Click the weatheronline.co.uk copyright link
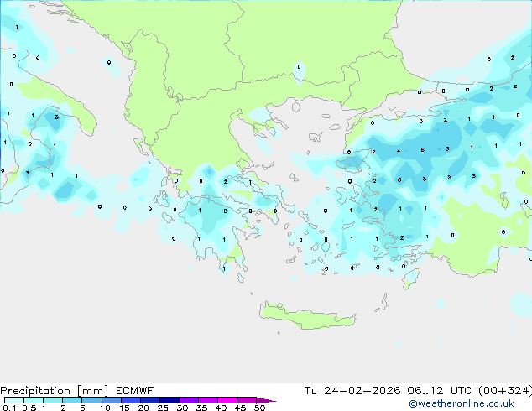The width and height of the screenshot is (532, 411). click(462, 403)
